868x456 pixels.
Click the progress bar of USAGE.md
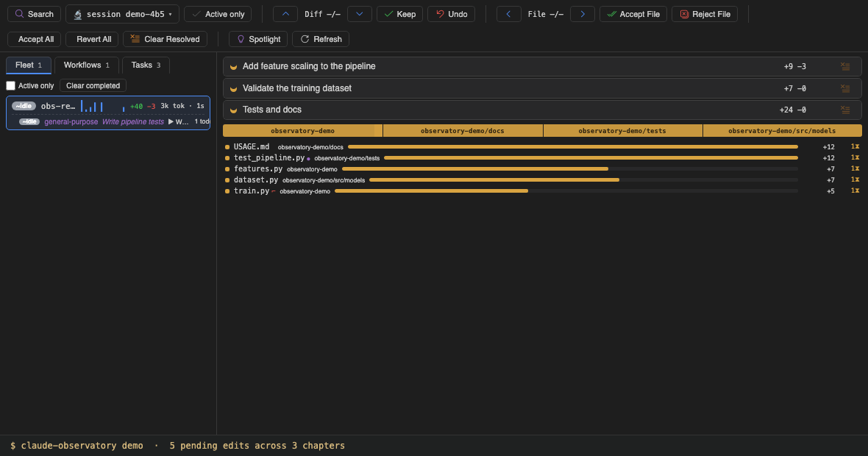coord(573,146)
